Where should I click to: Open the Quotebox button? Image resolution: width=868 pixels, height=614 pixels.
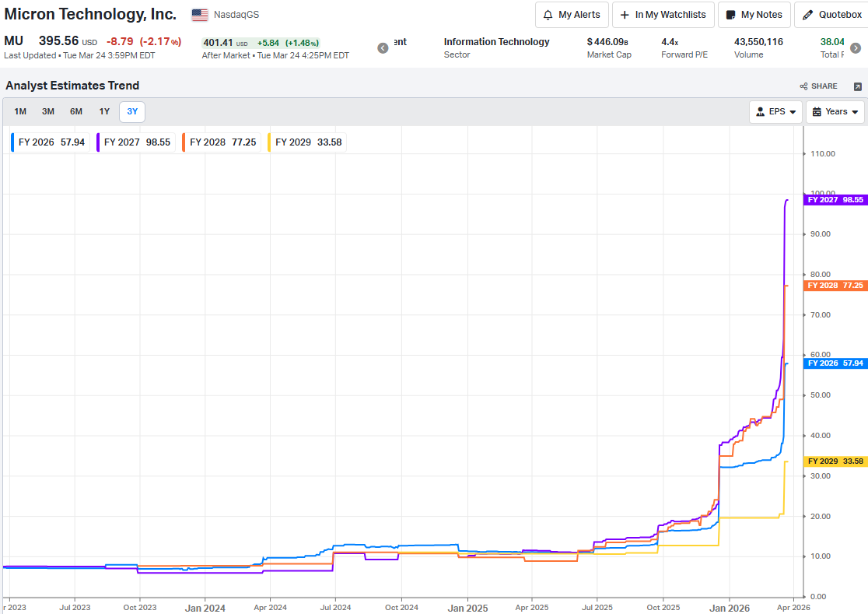[832, 15]
